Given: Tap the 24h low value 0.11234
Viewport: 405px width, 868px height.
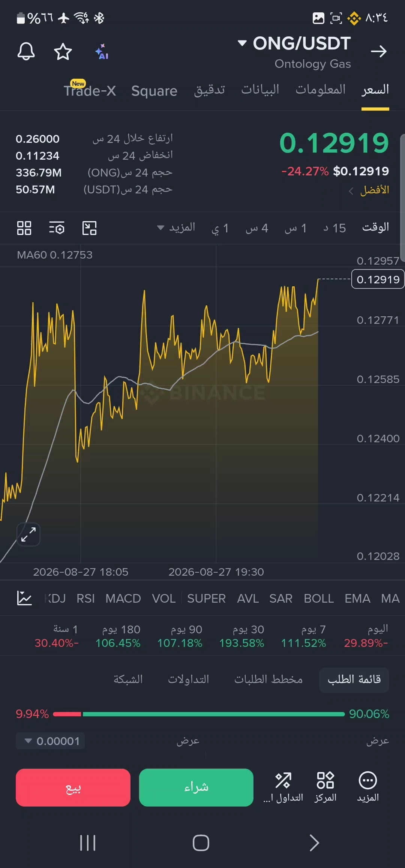Looking at the screenshot, I should [x=37, y=156].
